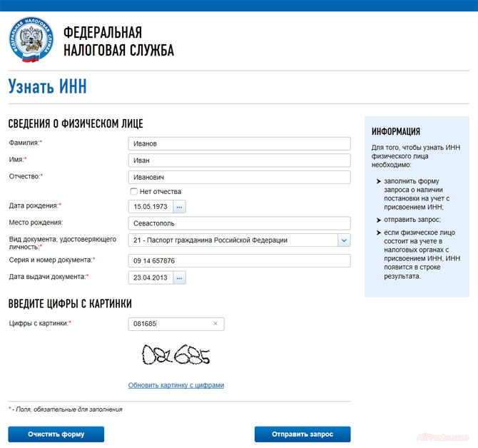This screenshot has width=478, height=448.
Task: Click the document series and number field
Action: click(239, 261)
